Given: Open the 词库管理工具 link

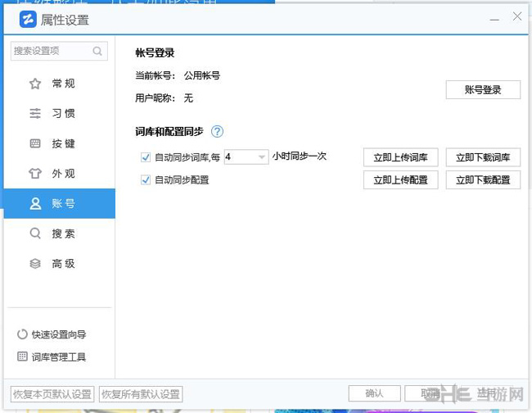Looking at the screenshot, I should tap(59, 356).
